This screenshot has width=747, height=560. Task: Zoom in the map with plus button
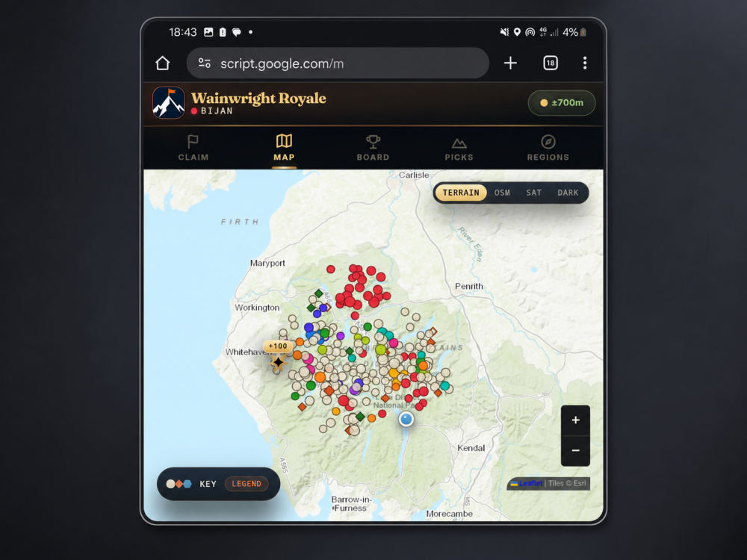pyautogui.click(x=575, y=420)
